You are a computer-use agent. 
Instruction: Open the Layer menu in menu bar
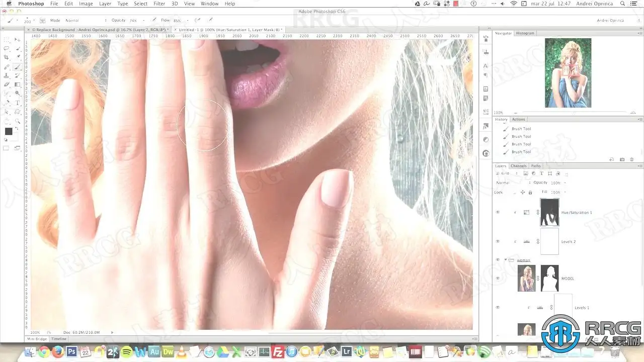(x=105, y=4)
